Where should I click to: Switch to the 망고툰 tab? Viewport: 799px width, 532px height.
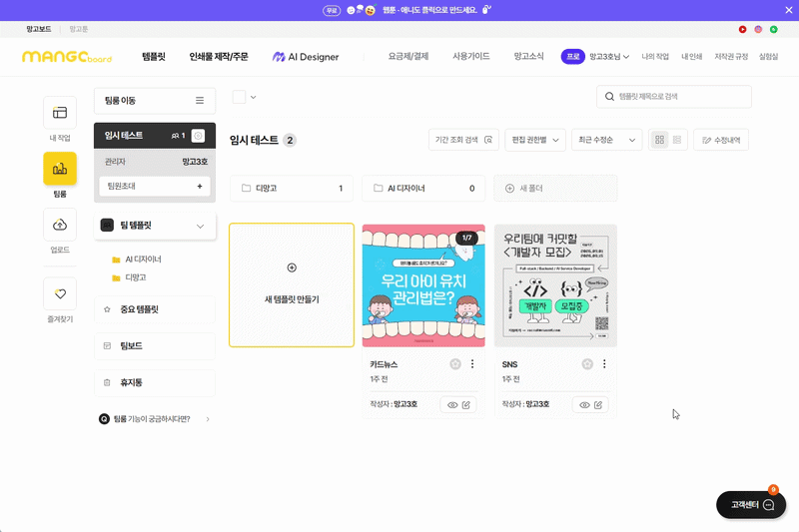tap(79, 30)
